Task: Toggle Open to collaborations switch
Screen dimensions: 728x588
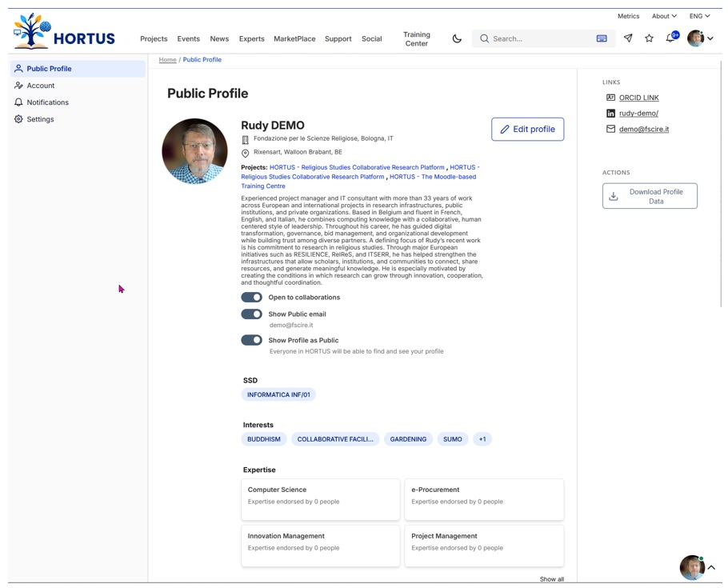Action: click(252, 298)
